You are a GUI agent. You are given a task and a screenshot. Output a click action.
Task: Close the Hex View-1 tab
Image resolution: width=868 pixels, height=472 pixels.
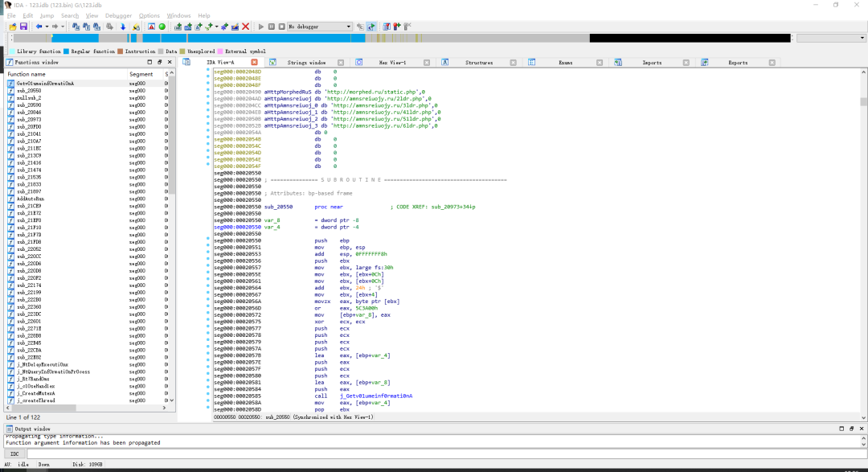(x=427, y=63)
